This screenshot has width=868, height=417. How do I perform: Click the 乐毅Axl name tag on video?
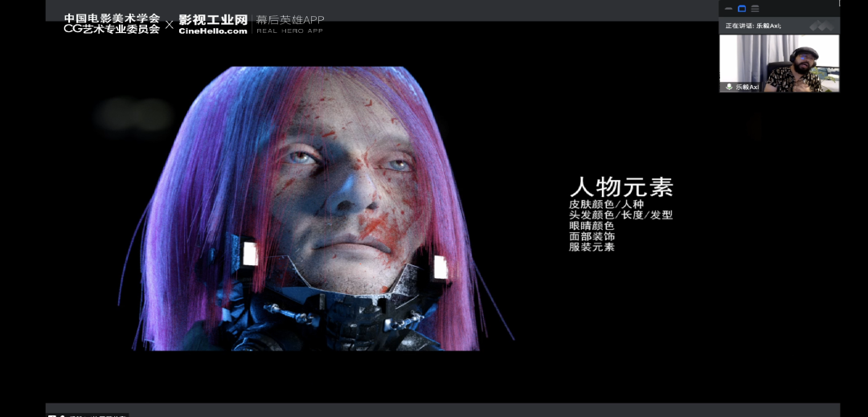point(747,87)
